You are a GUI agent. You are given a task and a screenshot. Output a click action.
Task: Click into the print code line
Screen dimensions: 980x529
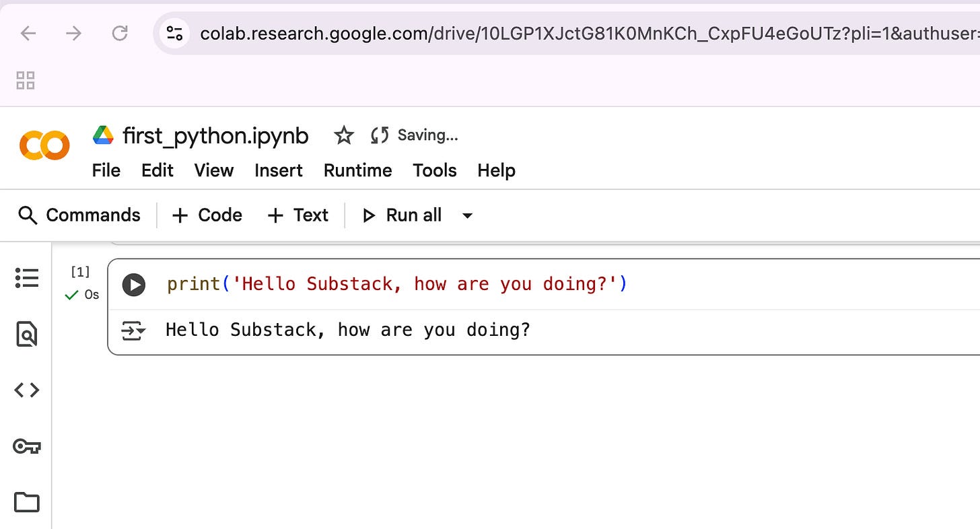397,285
